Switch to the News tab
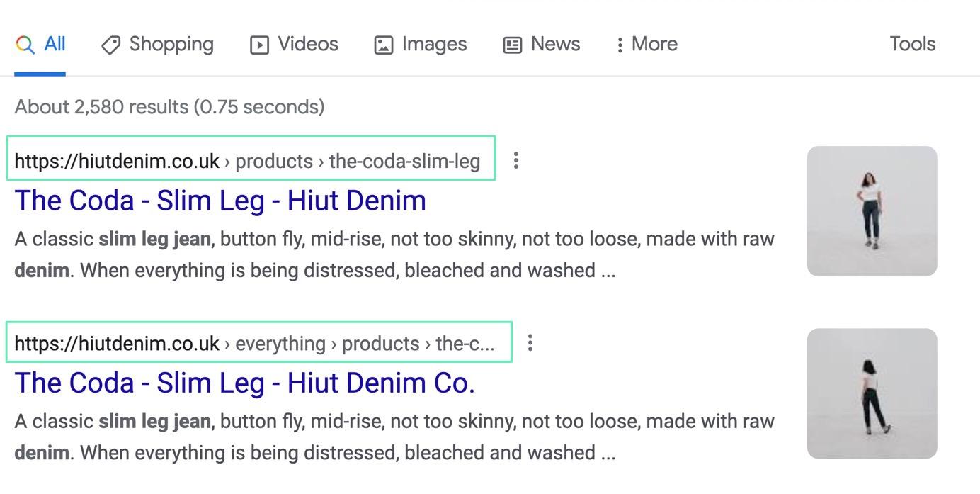 (x=542, y=44)
